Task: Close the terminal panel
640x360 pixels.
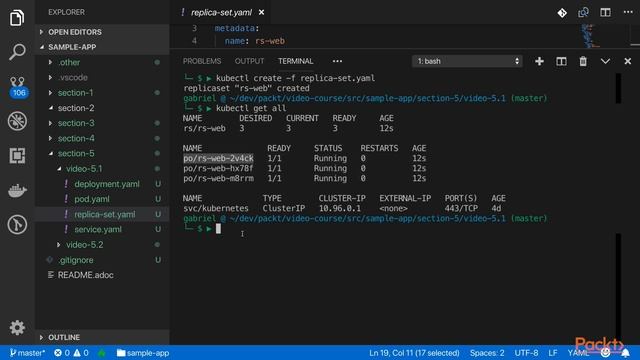Action: pyautogui.click(x=627, y=61)
